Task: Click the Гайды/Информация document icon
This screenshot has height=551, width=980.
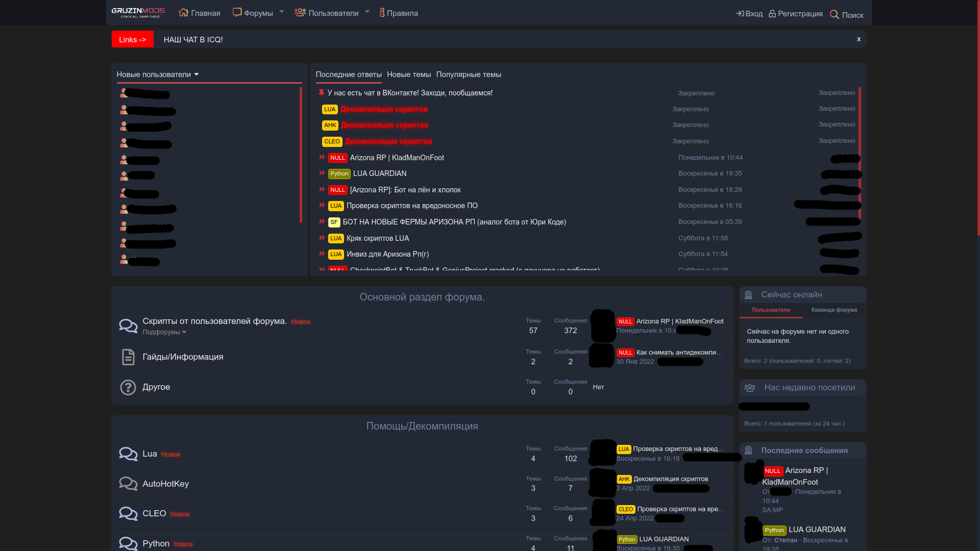Action: 128,357
